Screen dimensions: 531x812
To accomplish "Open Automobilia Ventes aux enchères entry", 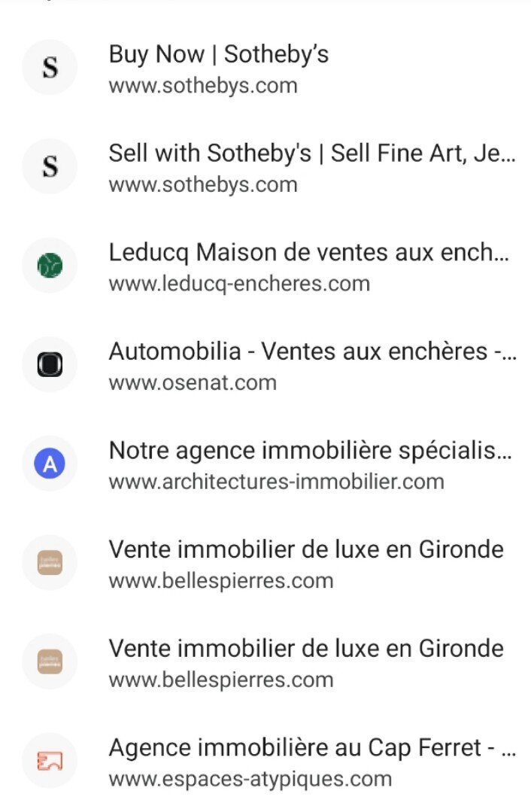I will coord(265,364).
